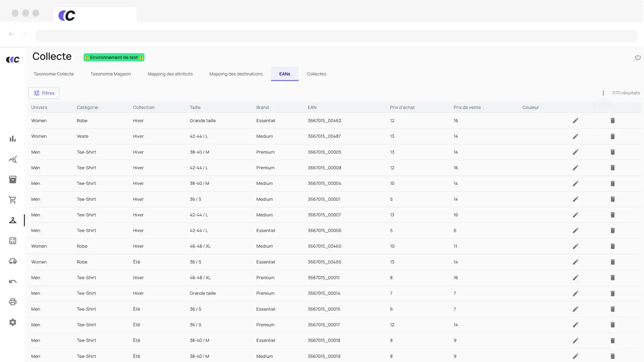Click the shopping cart sidebar icon
The width and height of the screenshot is (644, 362).
[x=13, y=200]
